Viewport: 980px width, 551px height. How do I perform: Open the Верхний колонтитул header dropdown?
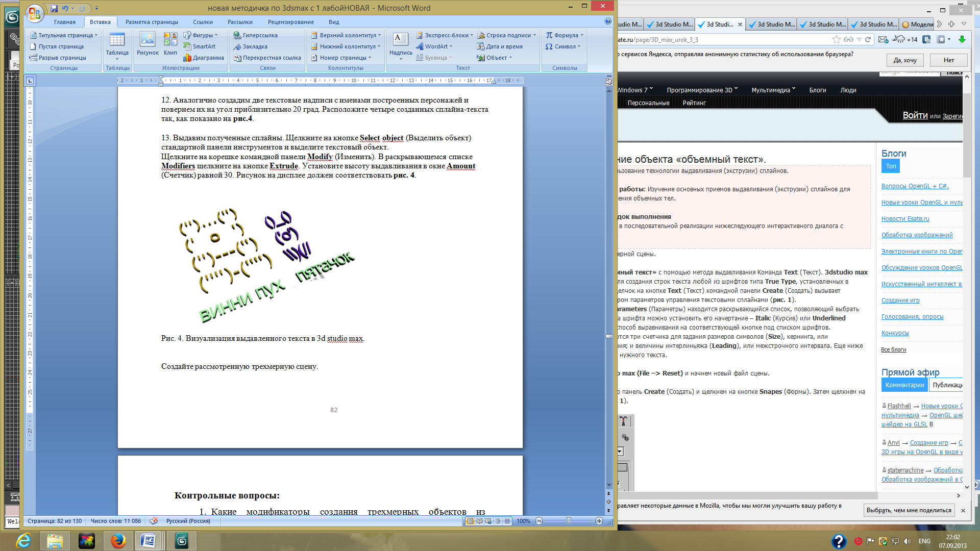point(346,35)
